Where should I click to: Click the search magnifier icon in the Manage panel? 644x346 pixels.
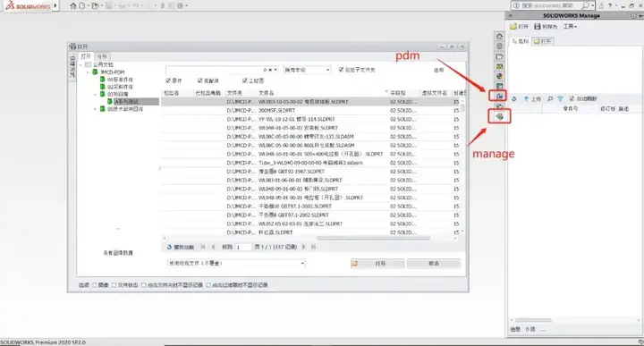coord(550,99)
